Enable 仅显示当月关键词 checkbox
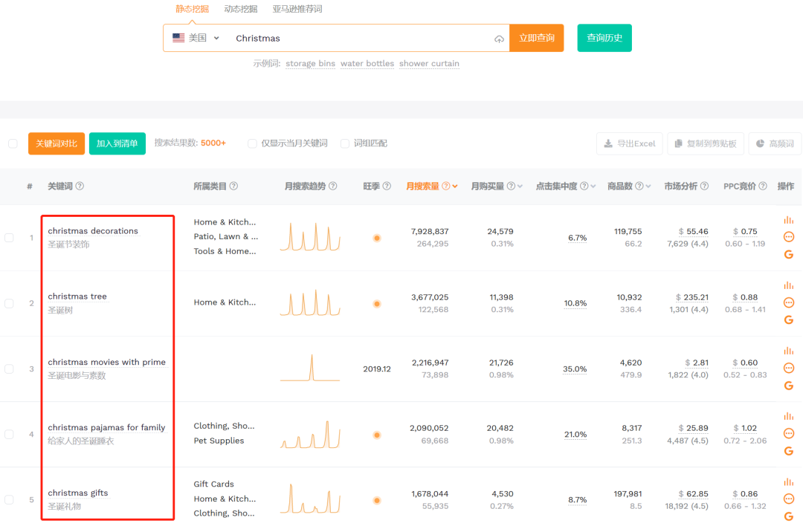This screenshot has height=532, width=803. [x=252, y=143]
